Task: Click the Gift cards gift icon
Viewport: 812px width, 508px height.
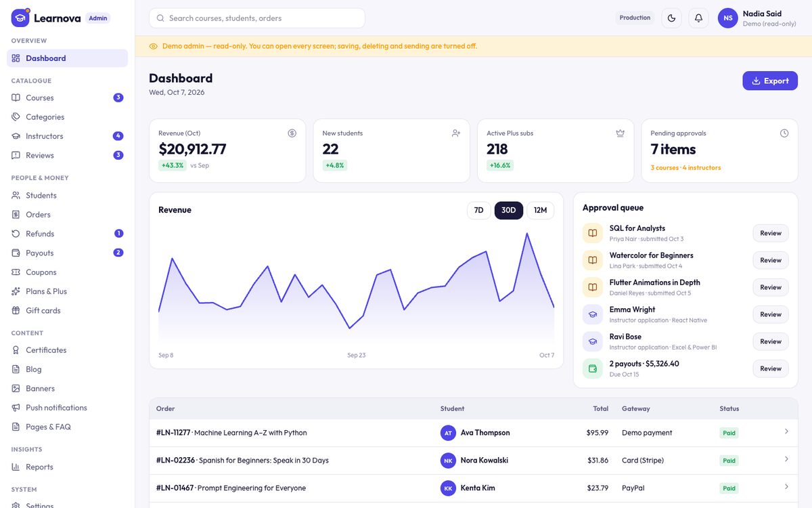Action: [x=16, y=310]
